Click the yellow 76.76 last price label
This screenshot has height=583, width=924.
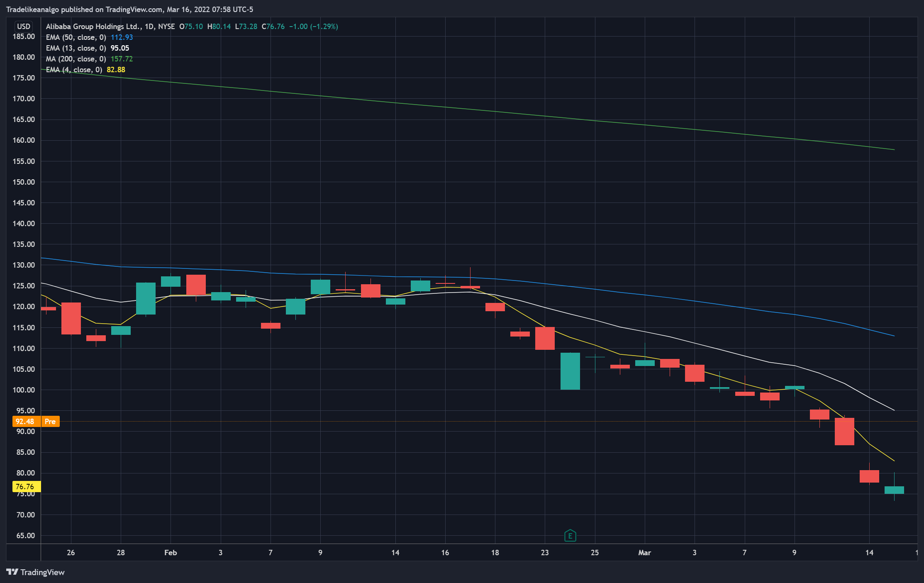27,486
